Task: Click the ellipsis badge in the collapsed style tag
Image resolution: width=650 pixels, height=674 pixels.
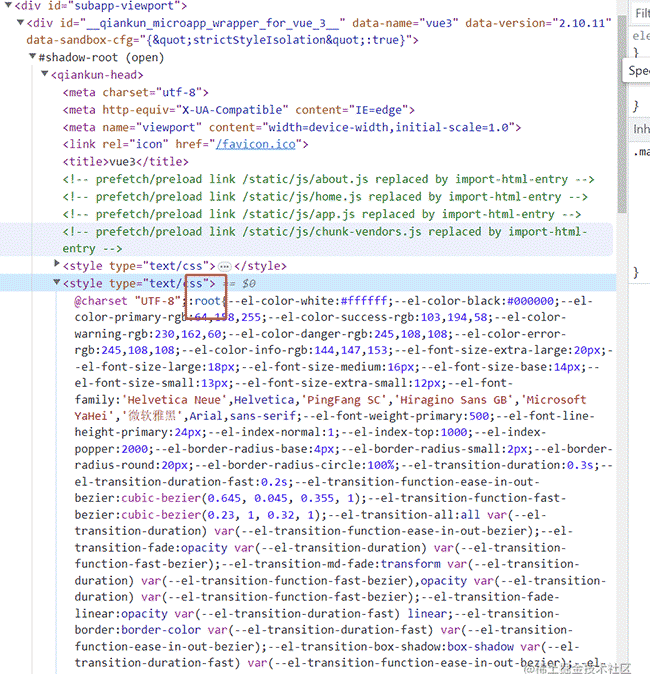Action: click(x=224, y=267)
